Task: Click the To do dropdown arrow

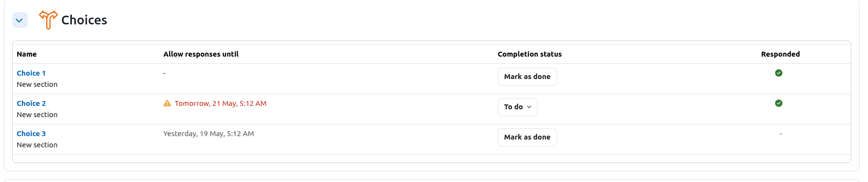Action: point(529,107)
